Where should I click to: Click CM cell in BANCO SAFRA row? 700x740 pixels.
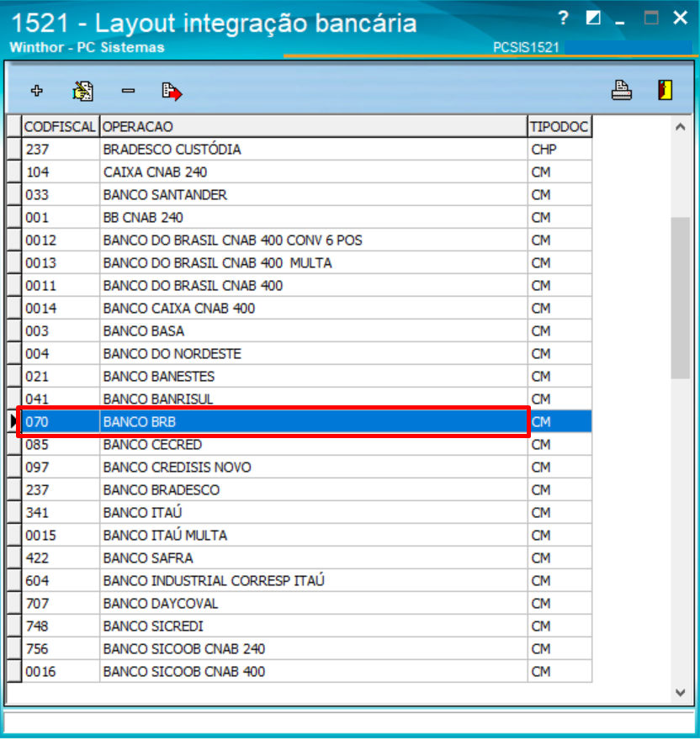[x=559, y=558]
